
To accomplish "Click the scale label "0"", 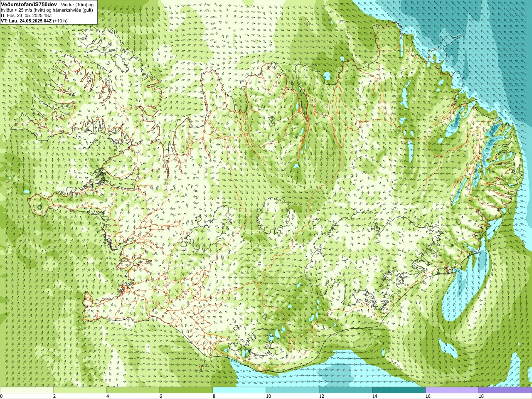I will coord(1,396).
